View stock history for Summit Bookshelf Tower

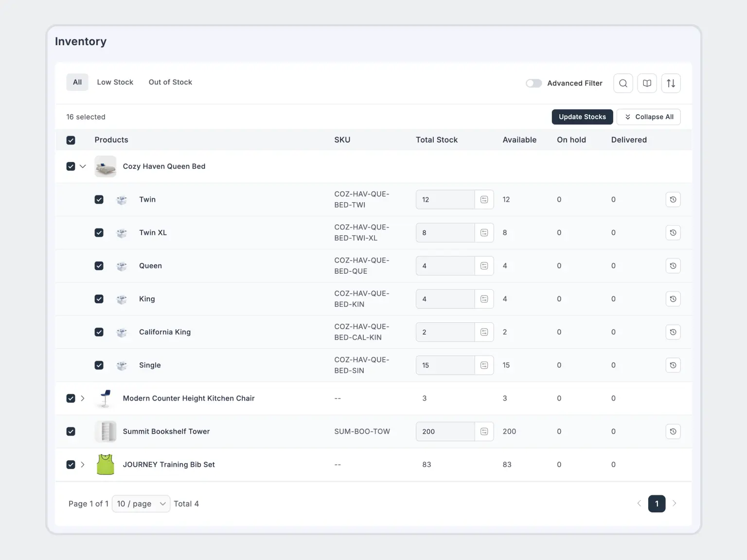coord(673,432)
